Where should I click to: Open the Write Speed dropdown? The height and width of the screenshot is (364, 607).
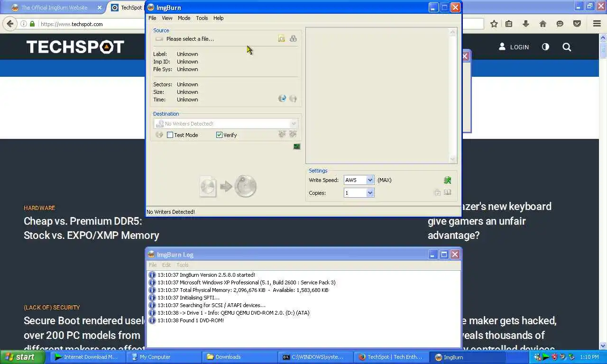(x=370, y=180)
